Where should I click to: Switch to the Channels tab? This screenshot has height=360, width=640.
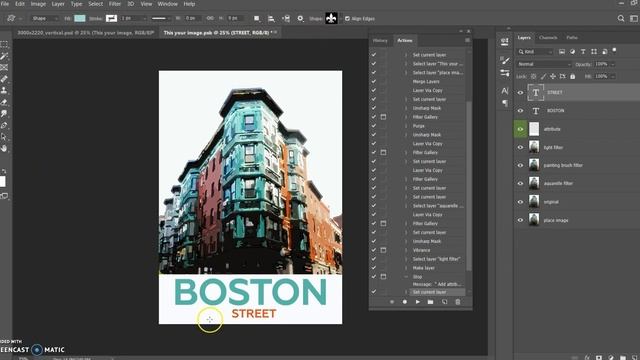tap(548, 38)
